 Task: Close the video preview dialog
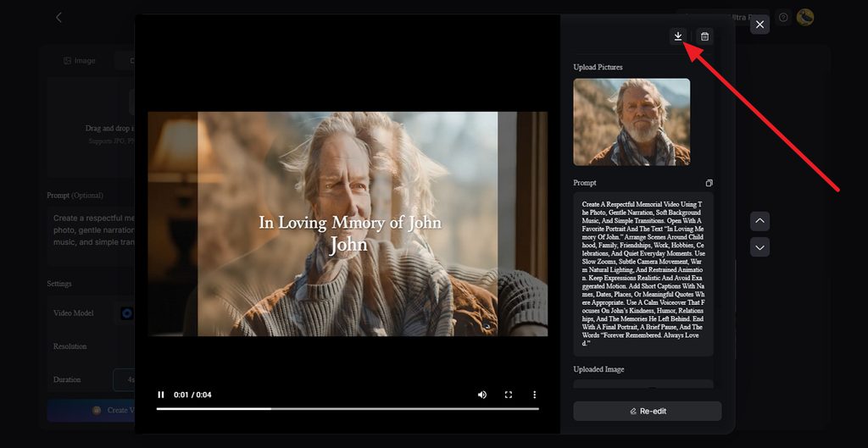click(759, 25)
